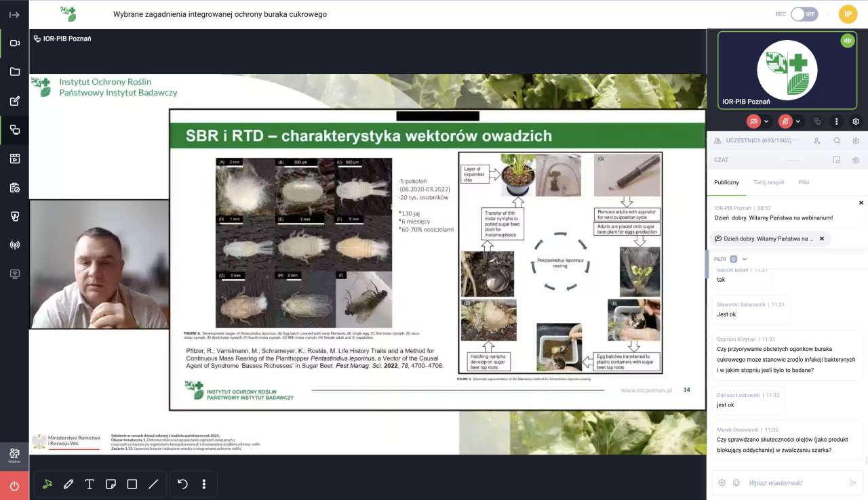Screen dimensions: 868x500
Task: Select the text tool in drawing toolbar
Action: click(x=90, y=484)
